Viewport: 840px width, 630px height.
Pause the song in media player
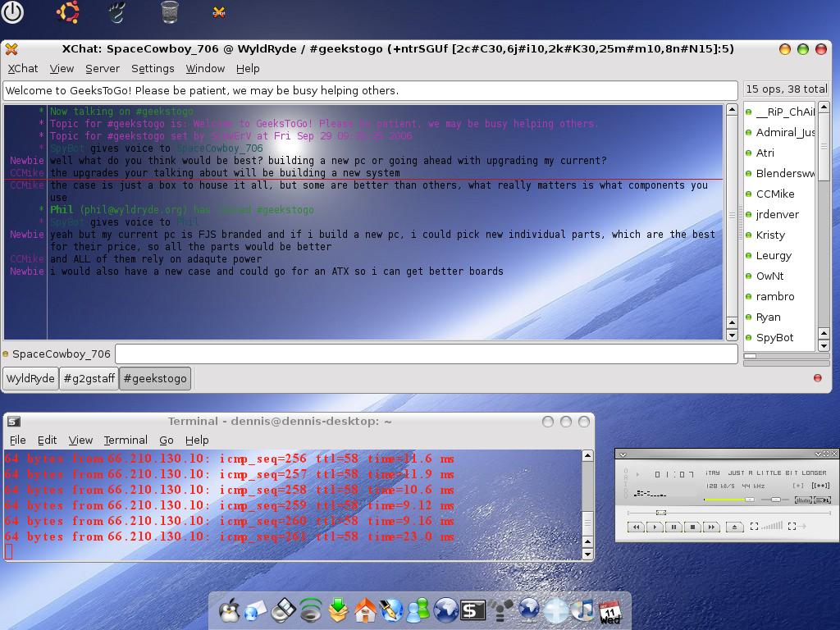click(x=674, y=527)
